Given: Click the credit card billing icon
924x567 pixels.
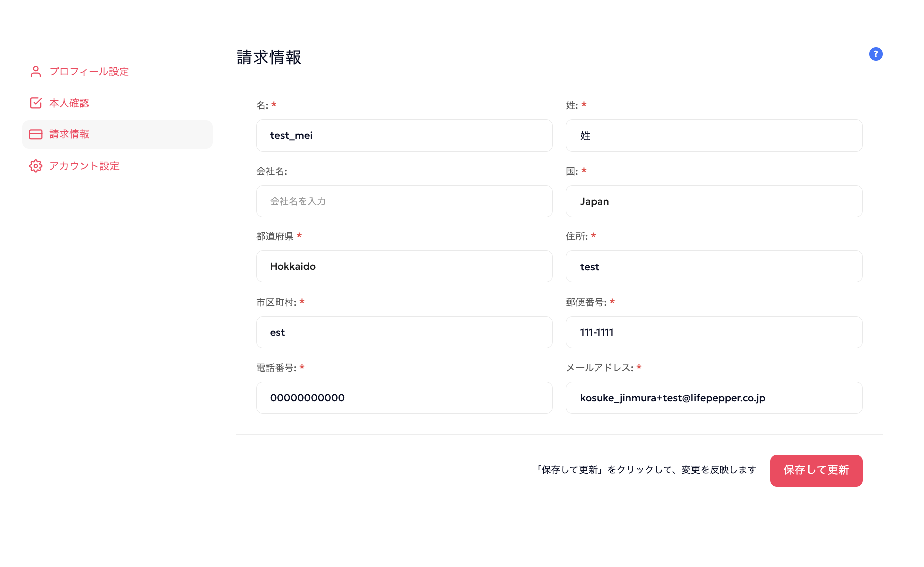Looking at the screenshot, I should (x=36, y=134).
